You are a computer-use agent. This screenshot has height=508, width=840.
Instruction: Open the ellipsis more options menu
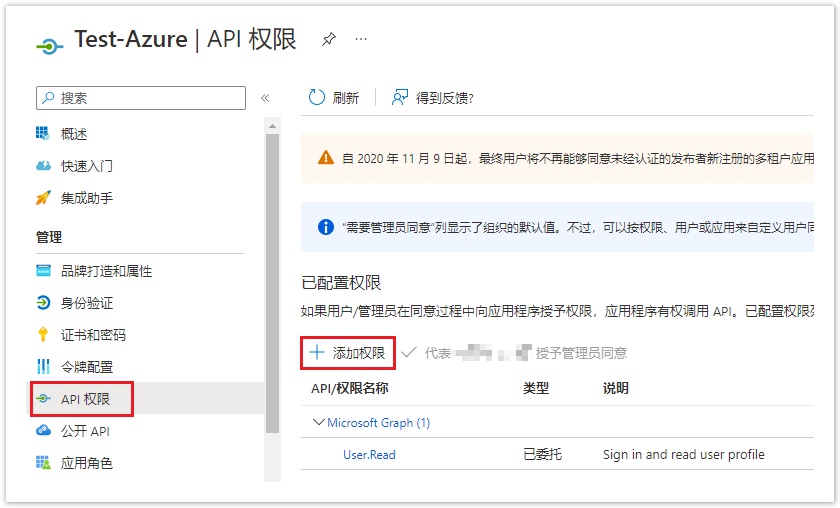pos(361,39)
